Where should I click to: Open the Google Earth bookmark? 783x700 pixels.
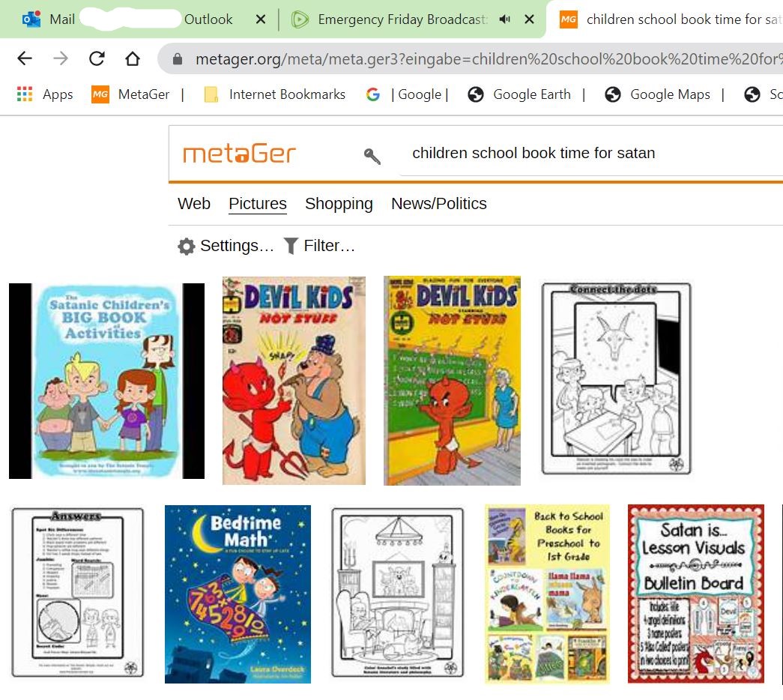[519, 94]
